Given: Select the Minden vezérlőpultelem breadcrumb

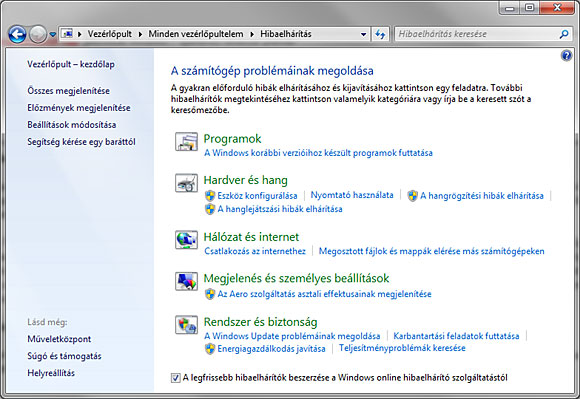Looking at the screenshot, I should [196, 34].
